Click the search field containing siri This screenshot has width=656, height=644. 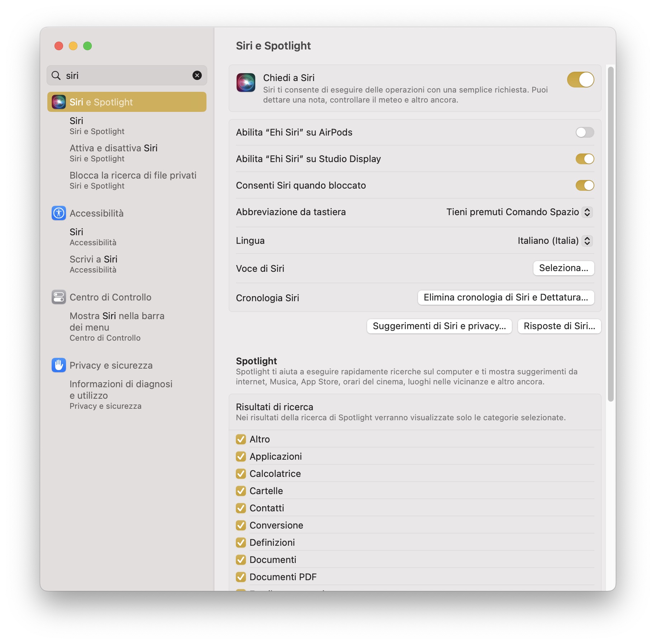coord(127,75)
